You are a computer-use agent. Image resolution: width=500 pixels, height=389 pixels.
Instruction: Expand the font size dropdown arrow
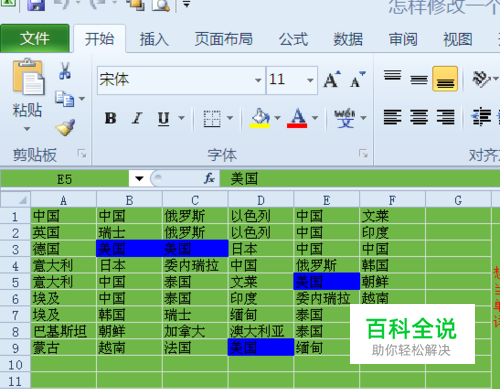pyautogui.click(x=310, y=80)
